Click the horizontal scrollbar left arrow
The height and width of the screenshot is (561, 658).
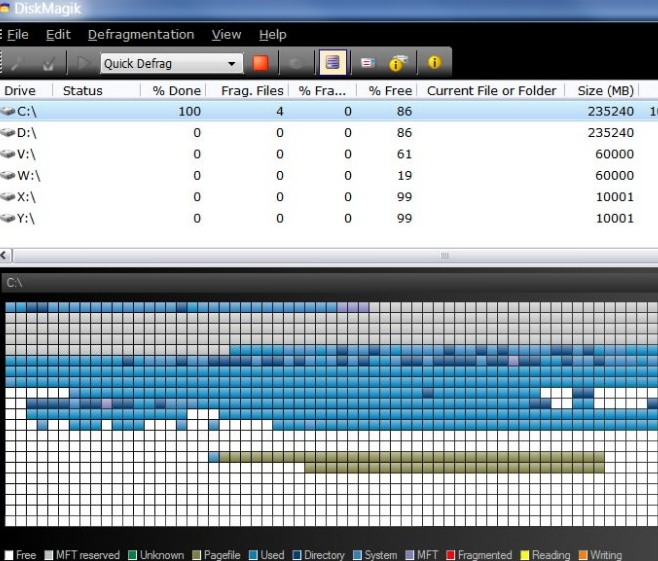point(5,256)
